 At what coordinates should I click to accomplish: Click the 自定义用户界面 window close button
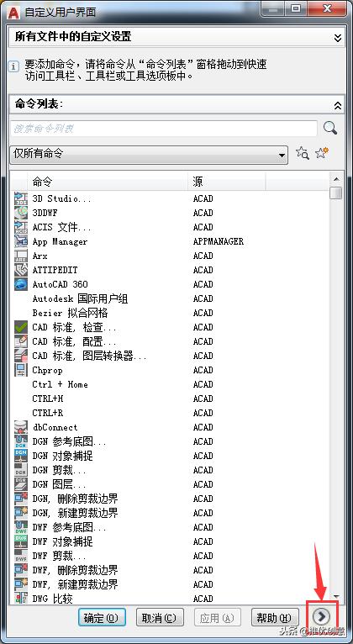tap(327, 8)
